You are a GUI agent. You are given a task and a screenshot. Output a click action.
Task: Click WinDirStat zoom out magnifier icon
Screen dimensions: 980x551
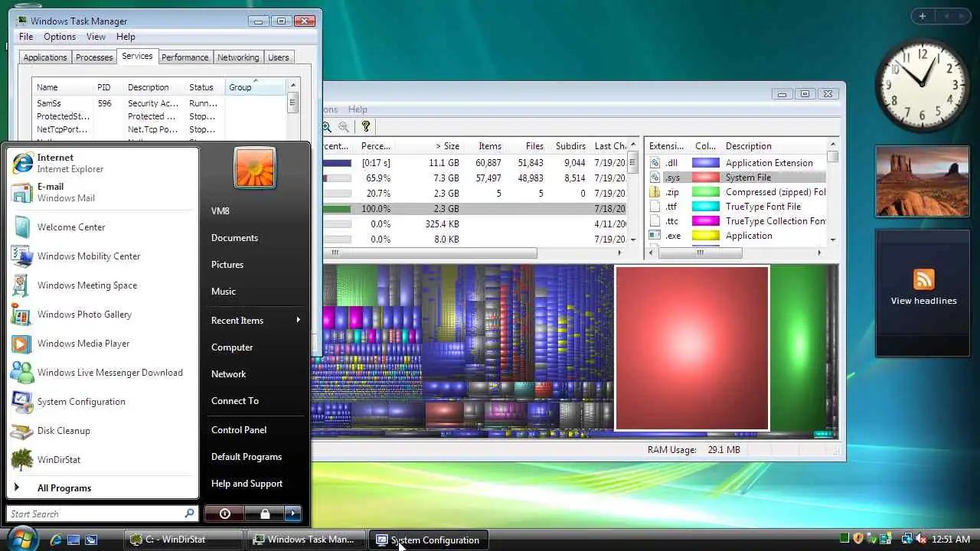click(344, 127)
